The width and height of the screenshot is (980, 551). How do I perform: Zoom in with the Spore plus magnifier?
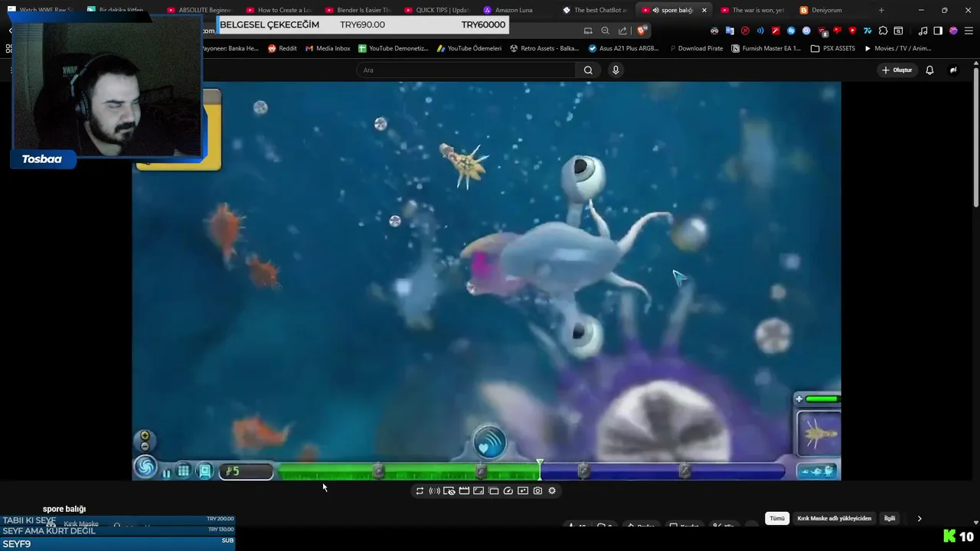[x=145, y=436]
